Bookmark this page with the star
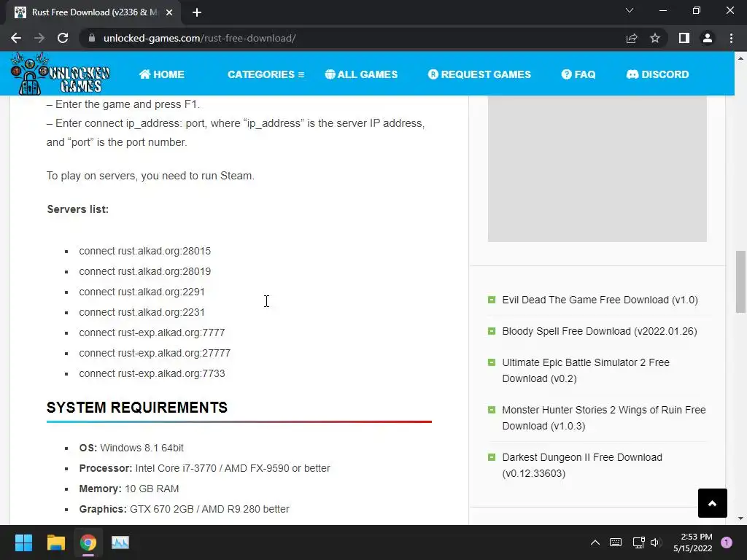 click(655, 38)
